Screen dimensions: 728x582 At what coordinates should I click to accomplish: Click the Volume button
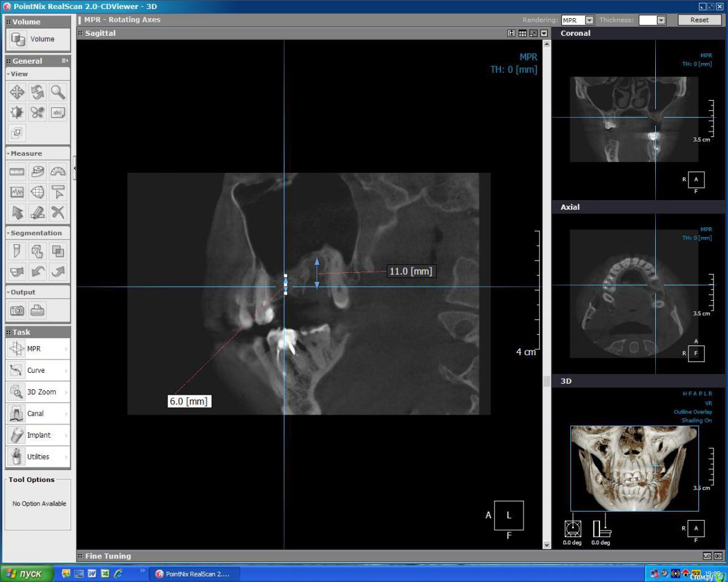coord(38,39)
